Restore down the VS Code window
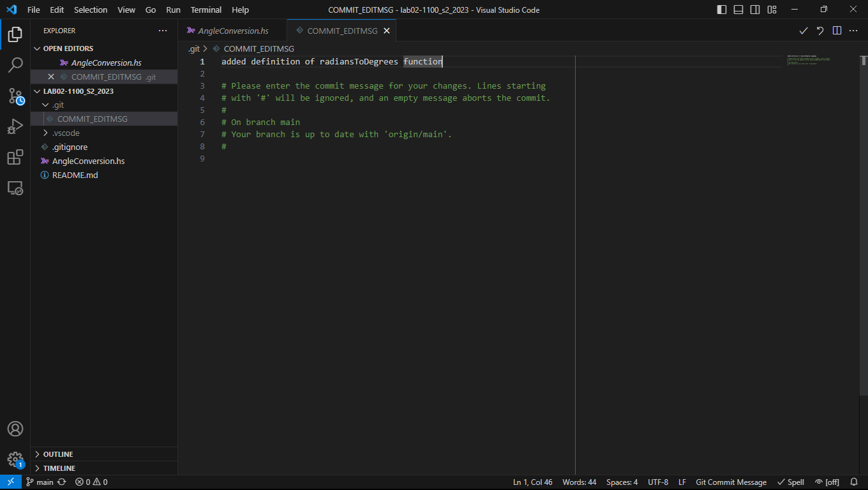 coord(823,10)
